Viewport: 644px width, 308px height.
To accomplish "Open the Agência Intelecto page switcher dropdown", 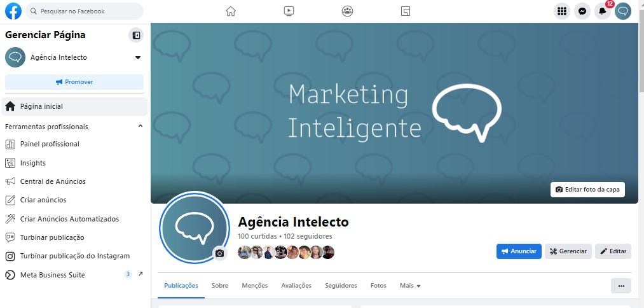I will tap(138, 57).
